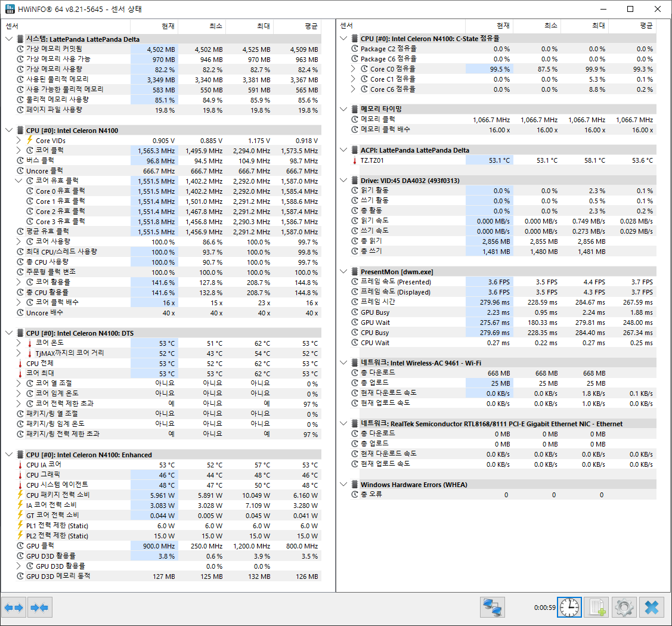Viewport: 672px width, 626px height.
Task: Maximize the HWiNFO sensor window
Action: (630, 9)
